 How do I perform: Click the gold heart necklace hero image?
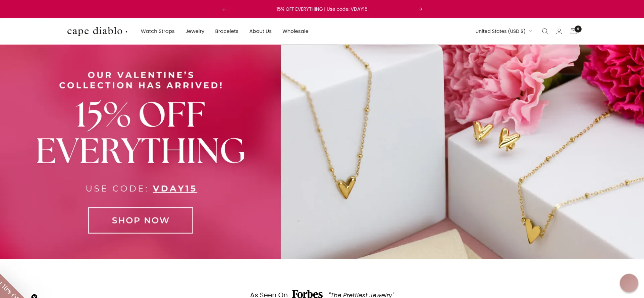pyautogui.click(x=462, y=152)
